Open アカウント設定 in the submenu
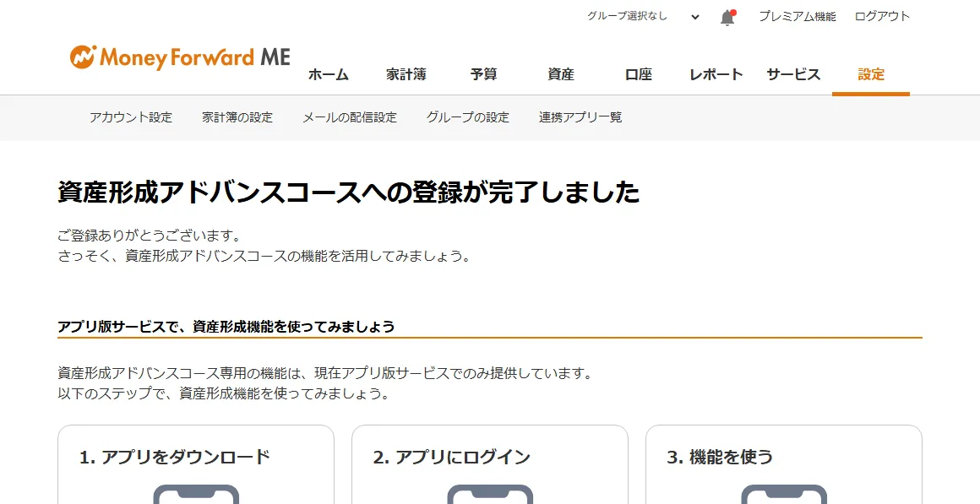 click(131, 117)
